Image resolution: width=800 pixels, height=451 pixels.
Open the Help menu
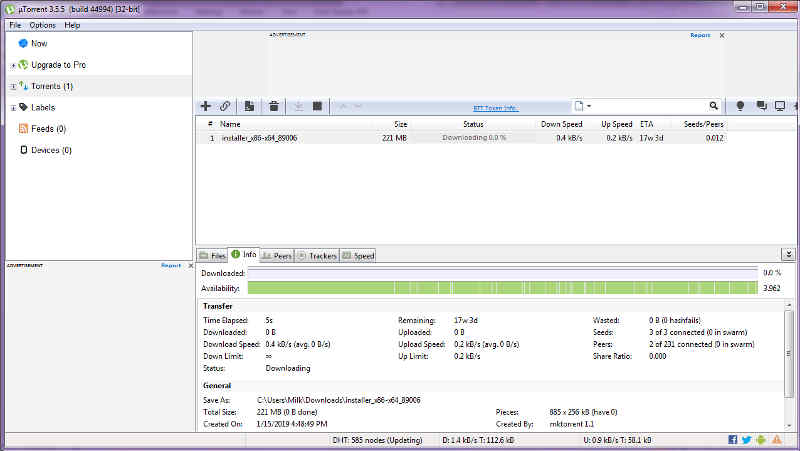[x=72, y=25]
